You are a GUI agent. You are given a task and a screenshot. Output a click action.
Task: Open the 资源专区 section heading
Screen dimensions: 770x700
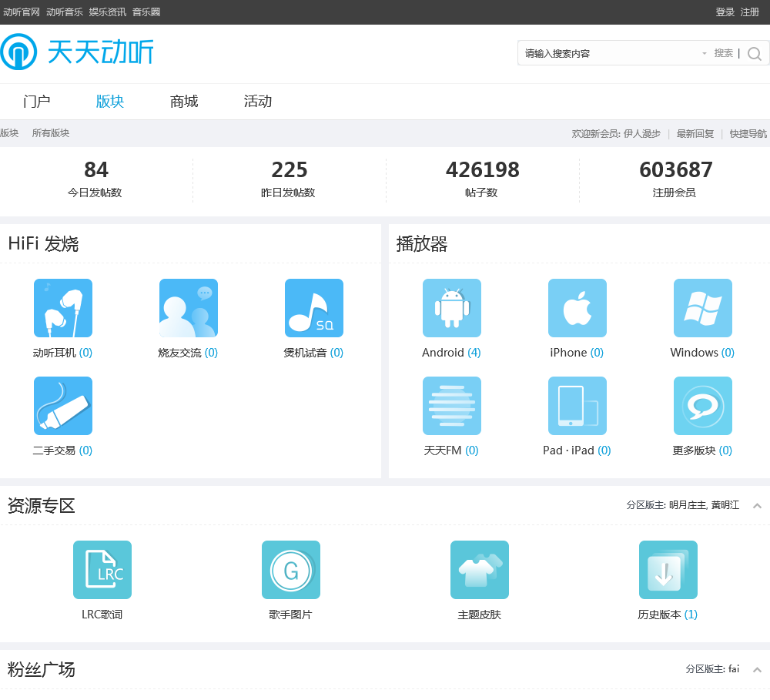[42, 505]
